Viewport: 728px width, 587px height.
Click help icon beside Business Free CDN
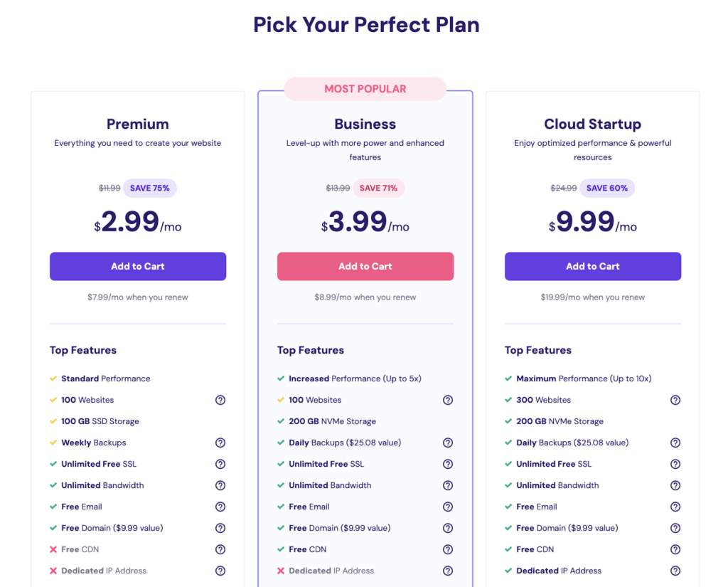click(x=448, y=549)
